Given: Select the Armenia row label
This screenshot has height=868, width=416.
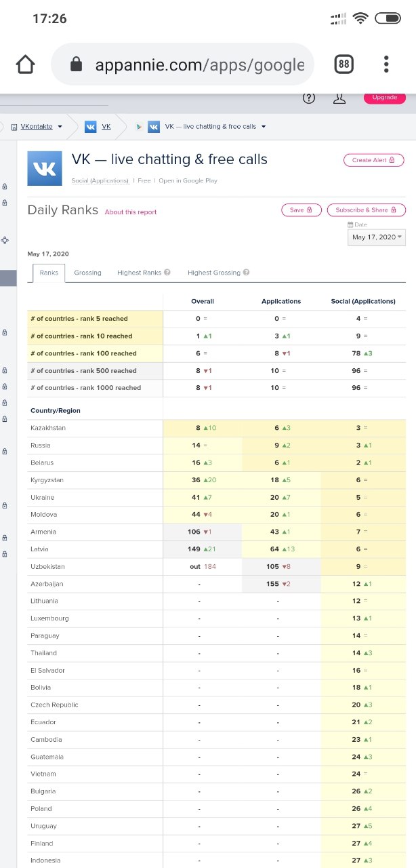Looking at the screenshot, I should pyautogui.click(x=43, y=532).
